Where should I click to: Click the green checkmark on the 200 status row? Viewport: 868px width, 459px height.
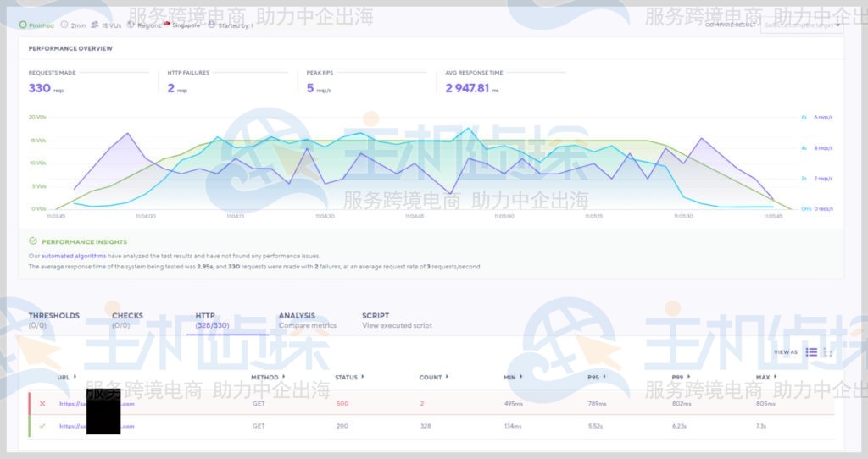[x=42, y=426]
